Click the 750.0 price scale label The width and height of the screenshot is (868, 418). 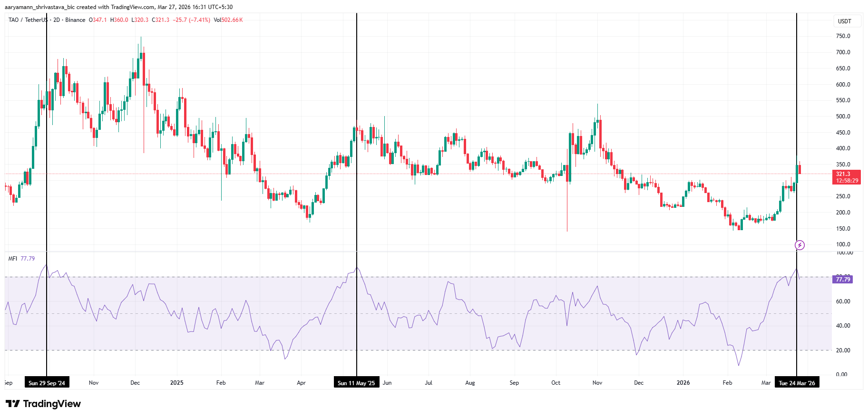click(x=843, y=36)
